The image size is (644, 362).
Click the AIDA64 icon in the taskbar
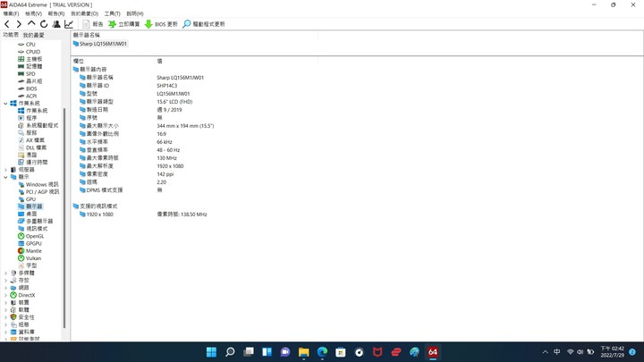click(433, 352)
